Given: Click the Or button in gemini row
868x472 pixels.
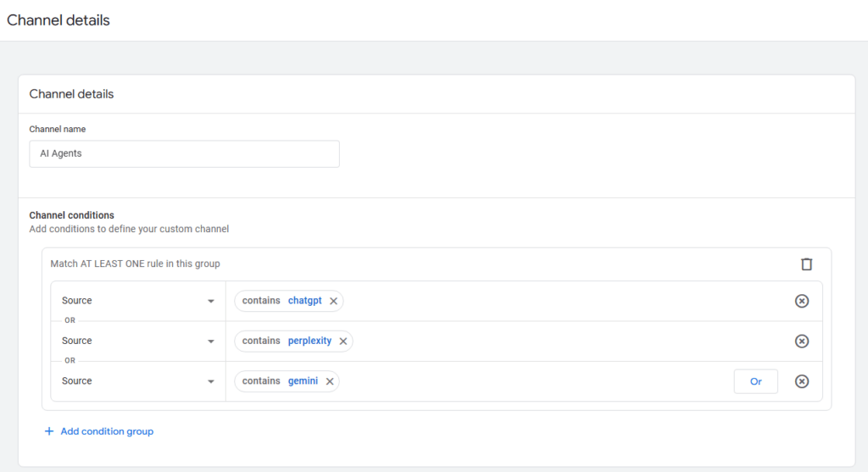Looking at the screenshot, I should (x=755, y=381).
